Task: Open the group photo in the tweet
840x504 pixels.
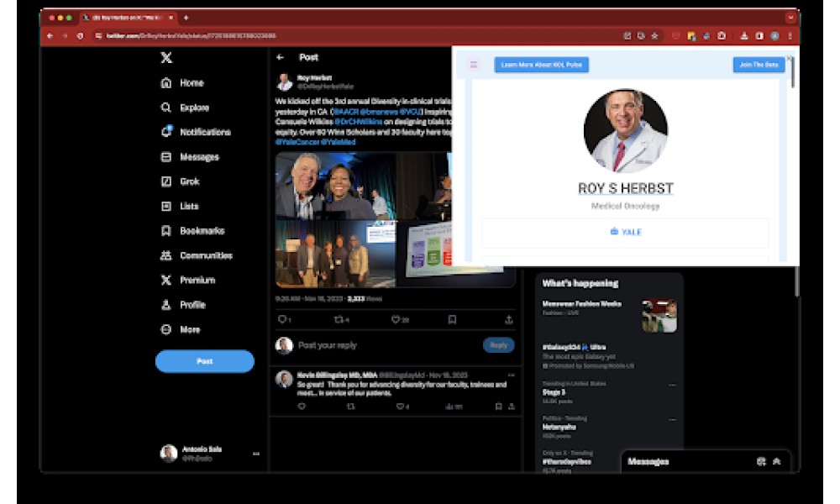Action: pos(335,254)
